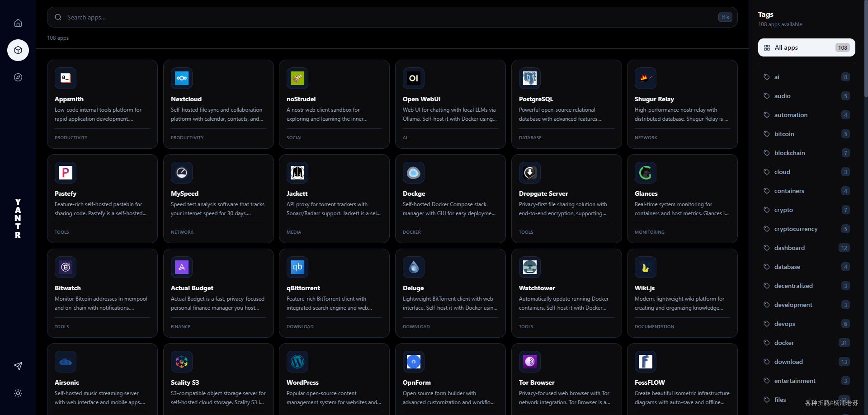Click the tags panel vertical scrollbar
The width and height of the screenshot is (868, 415).
click(x=866, y=48)
